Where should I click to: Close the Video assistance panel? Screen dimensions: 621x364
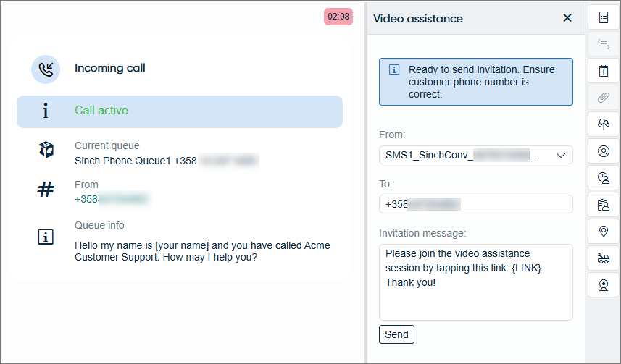pyautogui.click(x=567, y=18)
